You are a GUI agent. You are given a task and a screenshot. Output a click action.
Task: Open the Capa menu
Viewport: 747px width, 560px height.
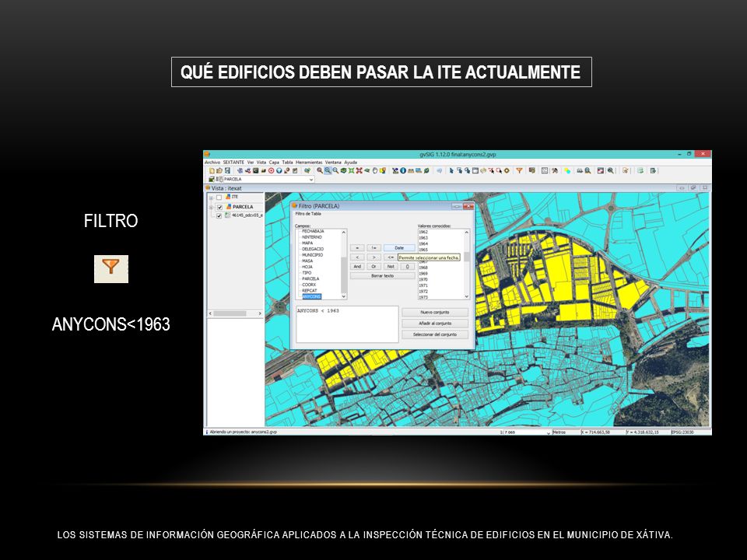pos(274,163)
